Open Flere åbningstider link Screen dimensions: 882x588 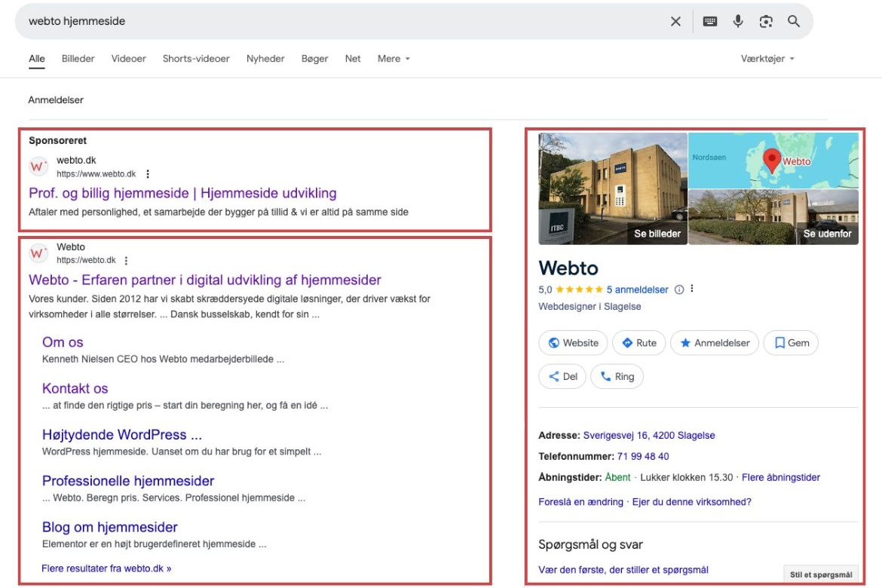click(781, 477)
